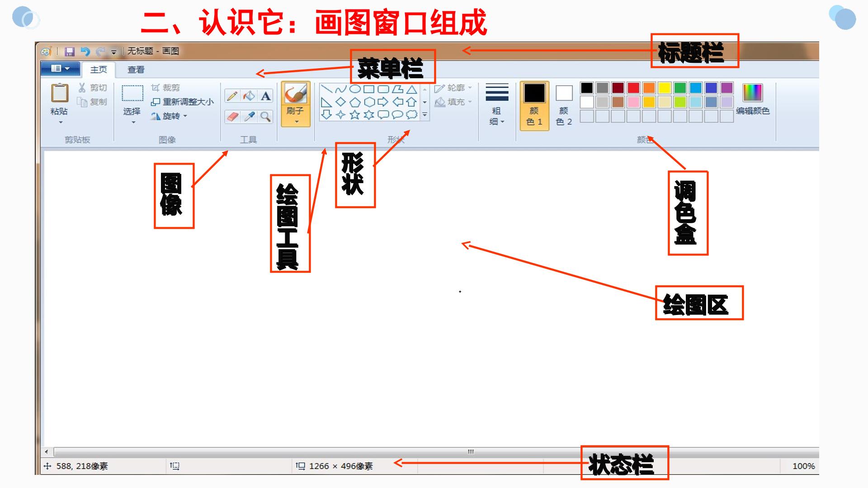Open the Customize Quick Access Toolbar arrow
This screenshot has height=488, width=868.
coord(114,52)
